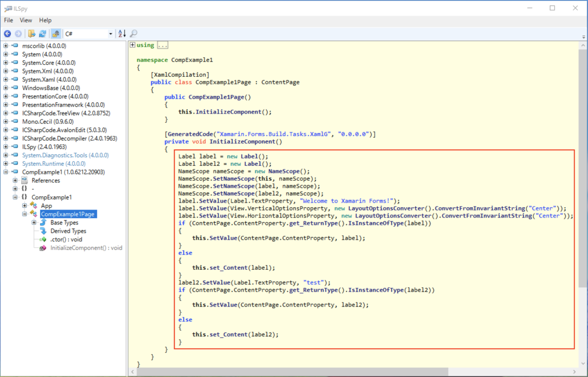Expand the mscorlib assembly node
Image resolution: width=588 pixels, height=377 pixels.
pyautogui.click(x=6, y=46)
